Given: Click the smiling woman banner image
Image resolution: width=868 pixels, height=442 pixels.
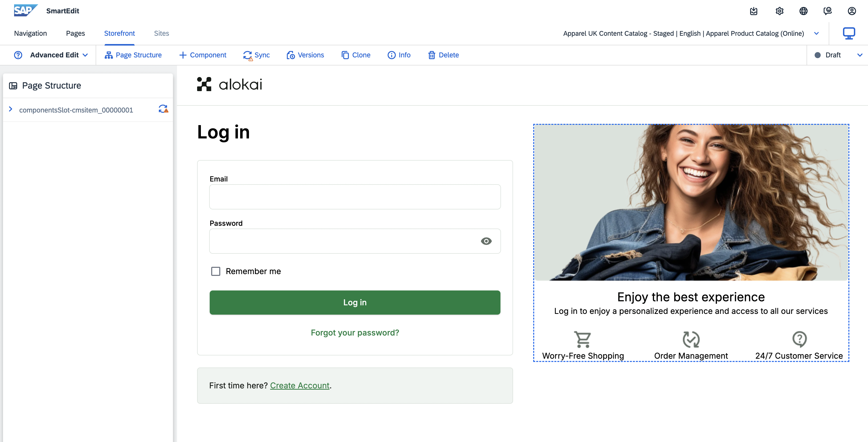Looking at the screenshot, I should 691,202.
